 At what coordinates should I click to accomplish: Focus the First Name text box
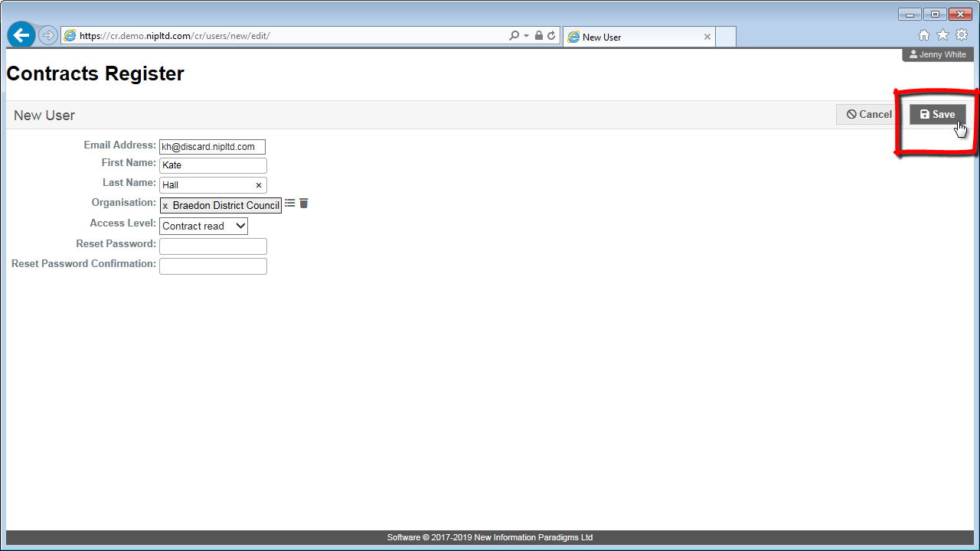click(212, 165)
